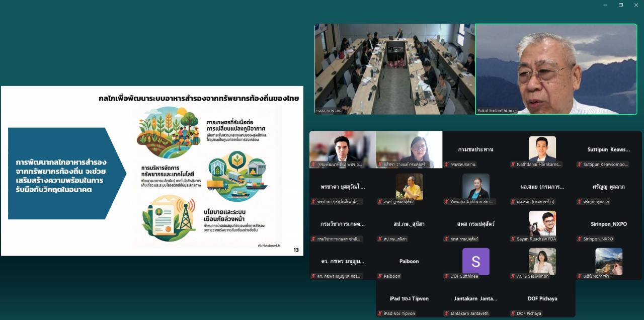The width and height of the screenshot is (644, 320).
Task: Click the muted mic icon for ACFS Sasiwimon
Action: pyautogui.click(x=513, y=276)
